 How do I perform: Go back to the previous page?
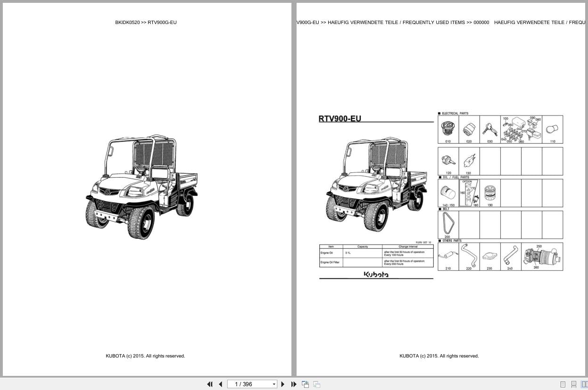[x=220, y=384]
